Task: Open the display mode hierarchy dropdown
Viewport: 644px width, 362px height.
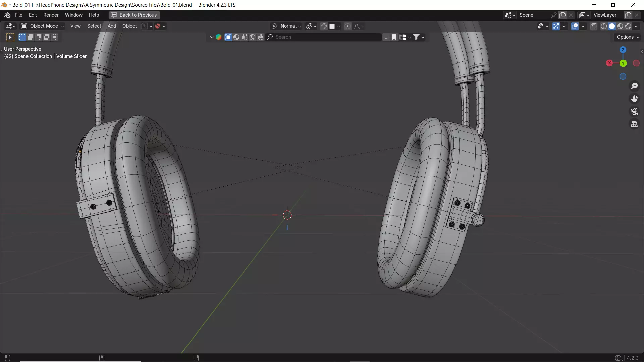Action: point(405,37)
